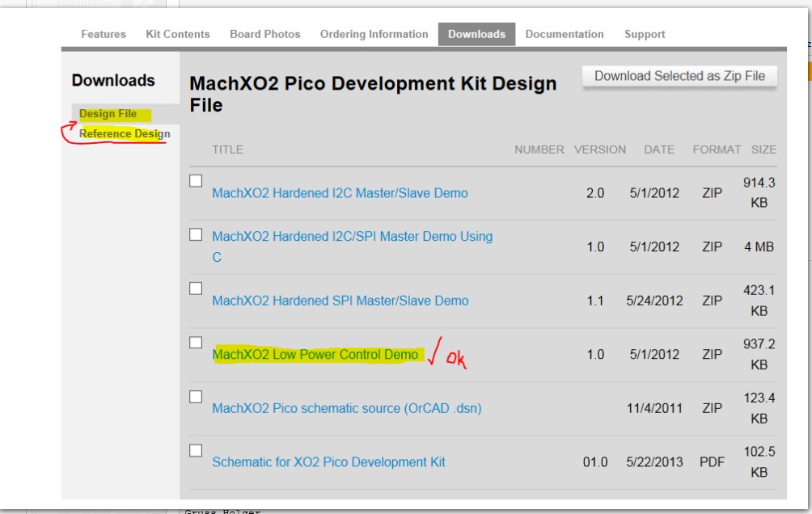Click the FORMAT column header
This screenshot has width=812, height=514.
pyautogui.click(x=717, y=150)
